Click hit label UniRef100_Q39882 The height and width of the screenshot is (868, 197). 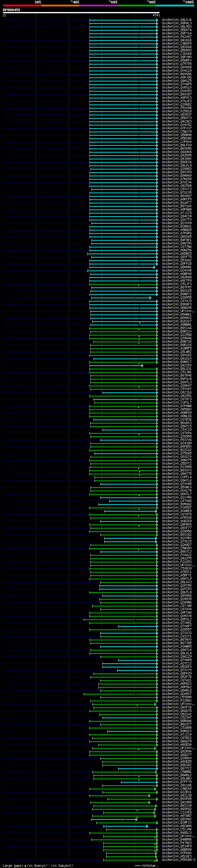[x=177, y=104]
